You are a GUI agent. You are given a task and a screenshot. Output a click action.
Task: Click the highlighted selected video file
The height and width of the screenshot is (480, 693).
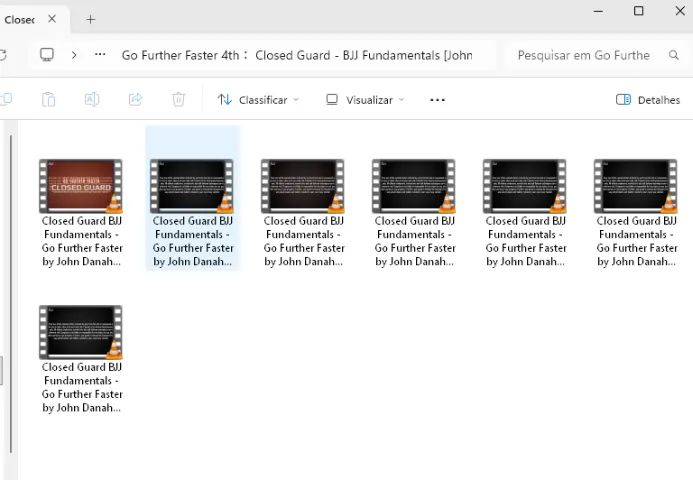(193, 198)
